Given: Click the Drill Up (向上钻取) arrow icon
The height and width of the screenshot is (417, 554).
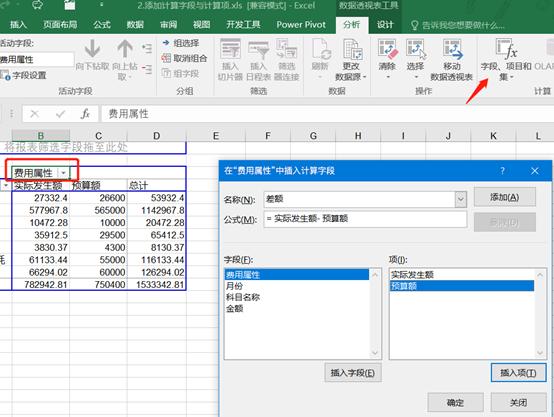Looking at the screenshot, I should pyautogui.click(x=125, y=49).
